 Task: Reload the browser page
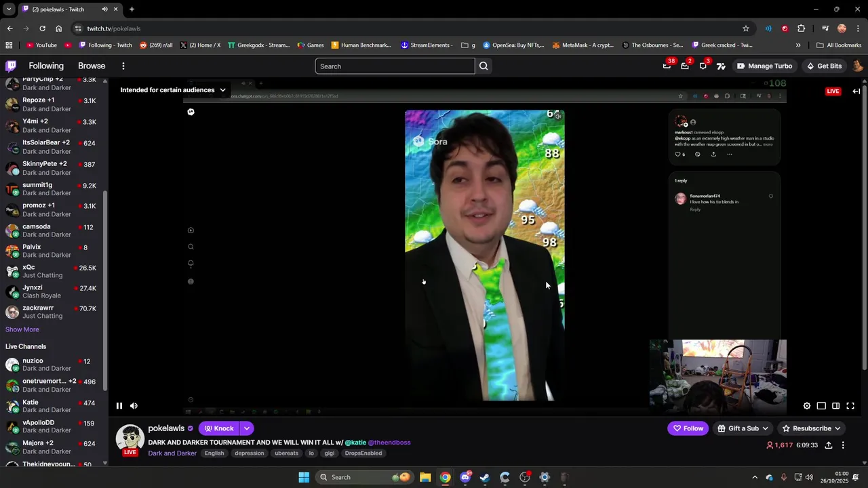pyautogui.click(x=42, y=28)
